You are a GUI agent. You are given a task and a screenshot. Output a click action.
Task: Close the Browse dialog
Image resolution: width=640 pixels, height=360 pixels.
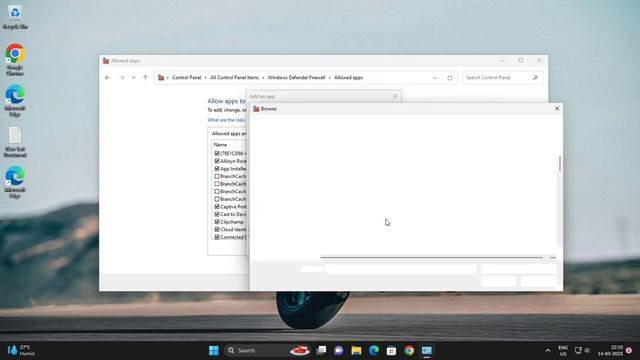click(557, 109)
